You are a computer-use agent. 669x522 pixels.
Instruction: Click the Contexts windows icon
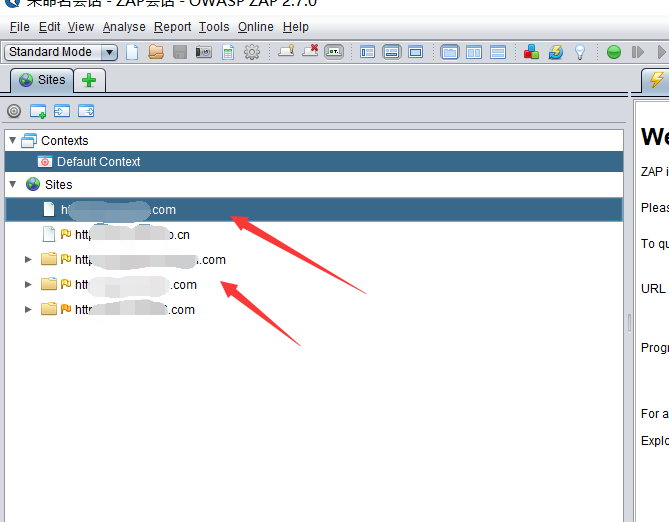(29, 140)
